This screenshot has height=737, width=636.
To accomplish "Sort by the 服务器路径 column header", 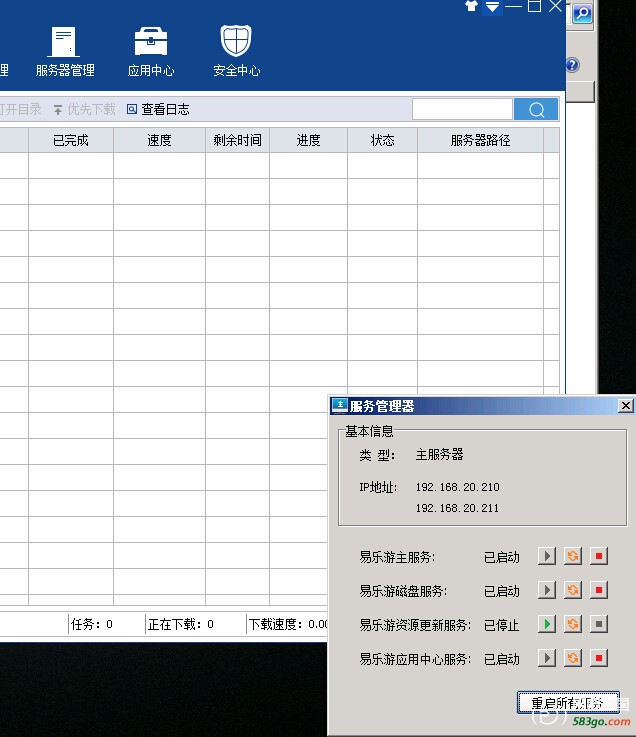I will (480, 140).
